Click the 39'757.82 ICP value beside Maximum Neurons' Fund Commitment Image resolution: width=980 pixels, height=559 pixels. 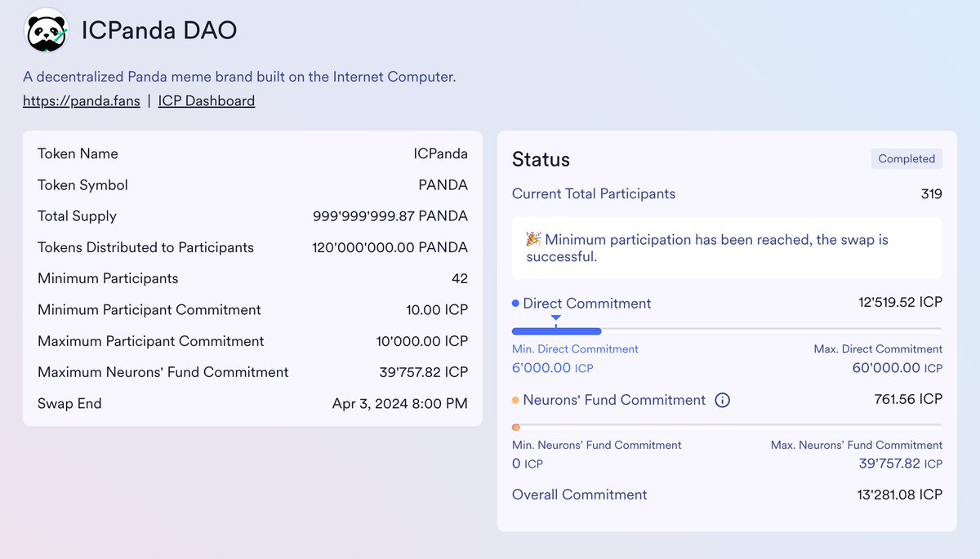pos(424,372)
